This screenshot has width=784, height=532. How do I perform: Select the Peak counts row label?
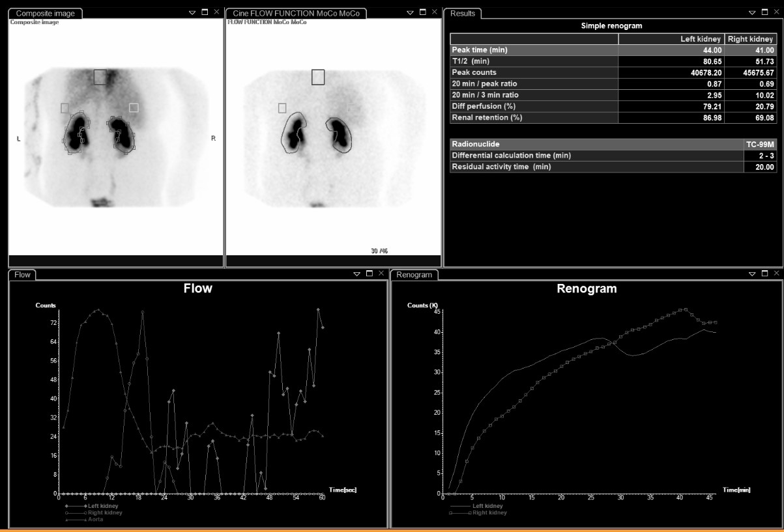point(474,72)
